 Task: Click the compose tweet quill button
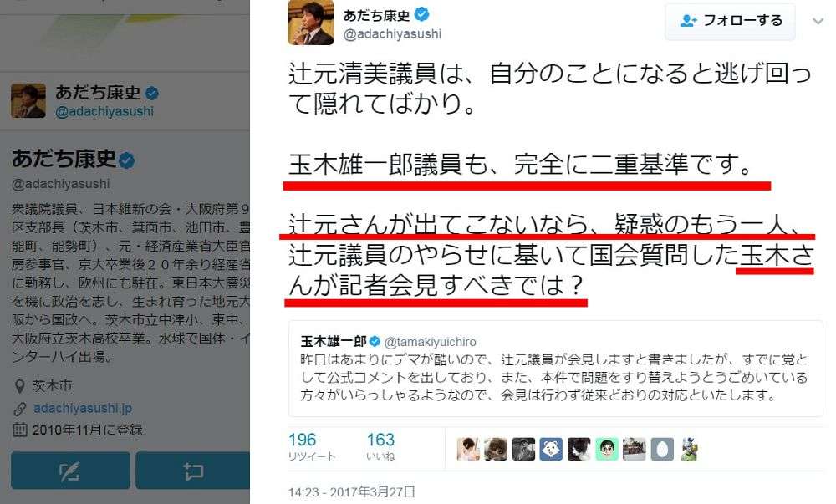(x=70, y=471)
